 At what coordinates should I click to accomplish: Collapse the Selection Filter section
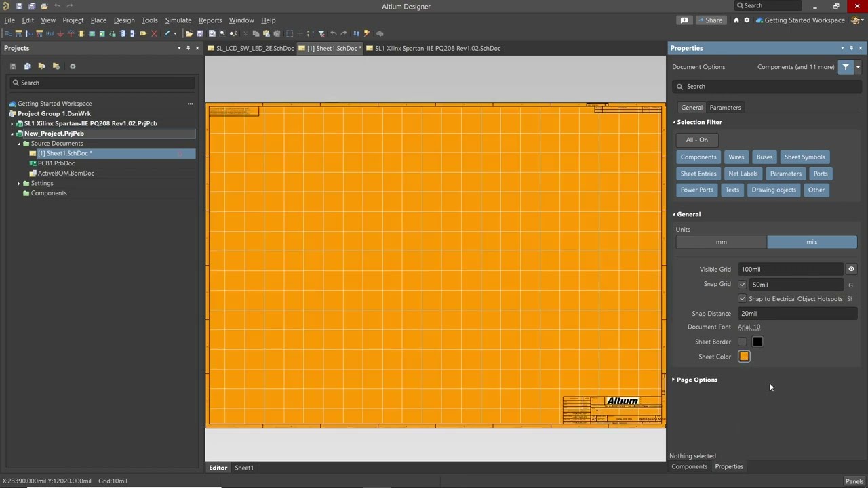click(x=674, y=122)
